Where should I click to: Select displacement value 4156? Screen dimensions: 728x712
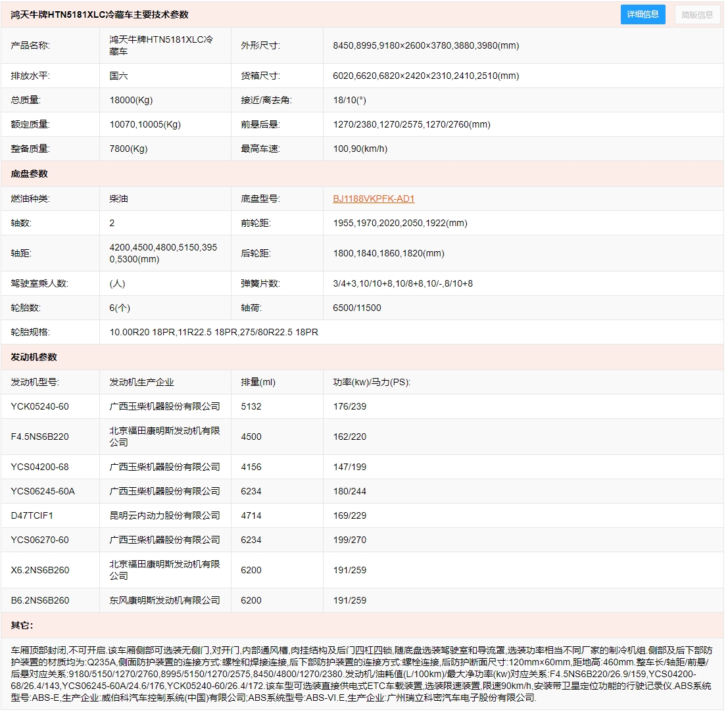(252, 467)
